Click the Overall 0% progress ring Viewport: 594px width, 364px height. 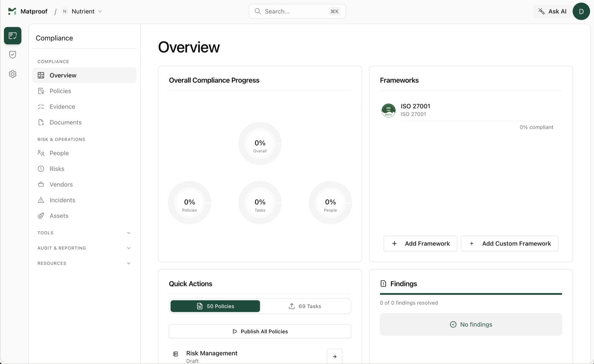tap(260, 143)
